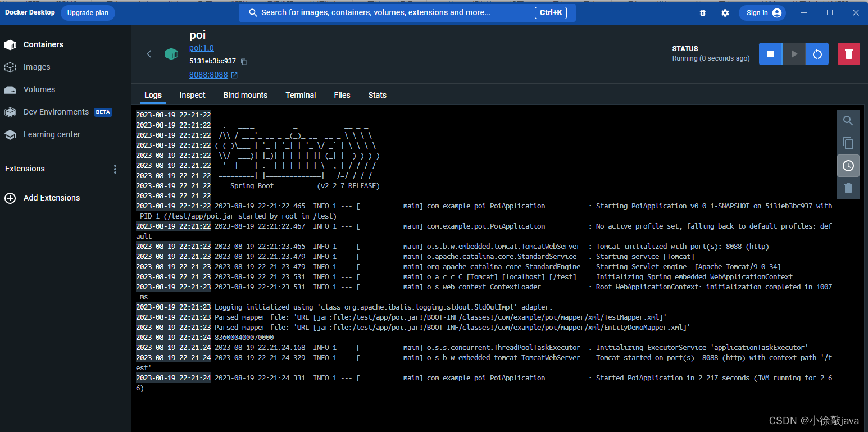Open the Terminal tab

click(301, 95)
